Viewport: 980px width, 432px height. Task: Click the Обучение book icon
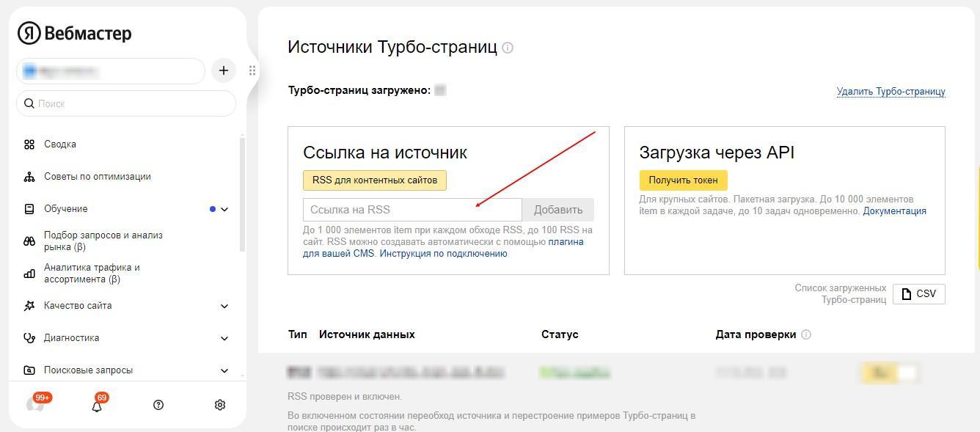[x=29, y=209]
